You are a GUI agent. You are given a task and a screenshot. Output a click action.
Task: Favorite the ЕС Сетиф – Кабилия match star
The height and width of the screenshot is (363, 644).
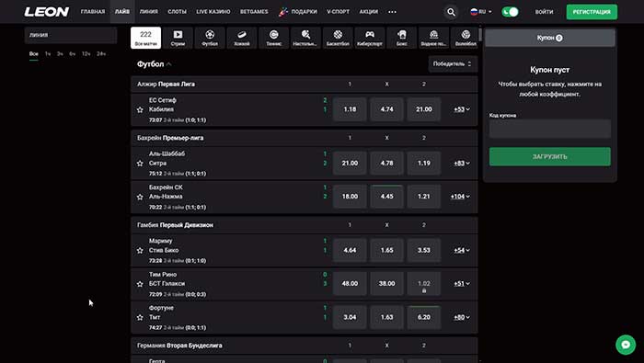coord(140,109)
